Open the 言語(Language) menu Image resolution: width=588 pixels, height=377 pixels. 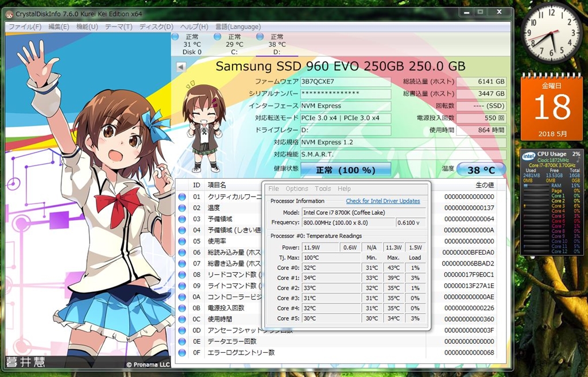coord(238,26)
